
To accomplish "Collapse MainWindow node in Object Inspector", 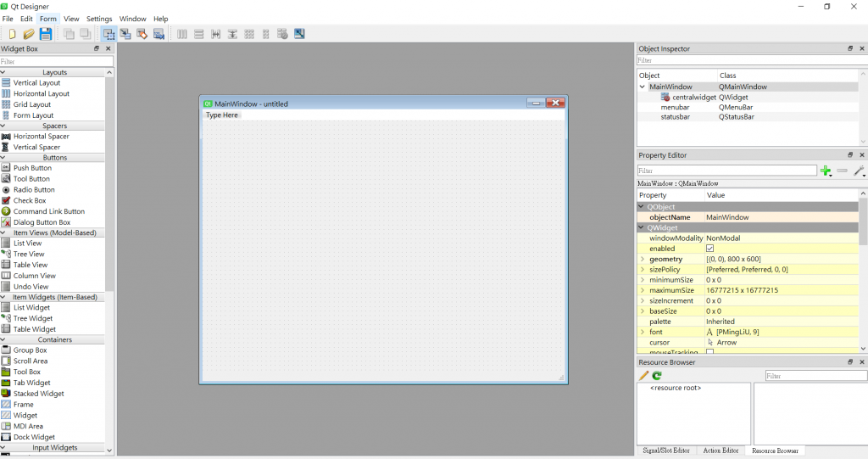I will pos(643,87).
